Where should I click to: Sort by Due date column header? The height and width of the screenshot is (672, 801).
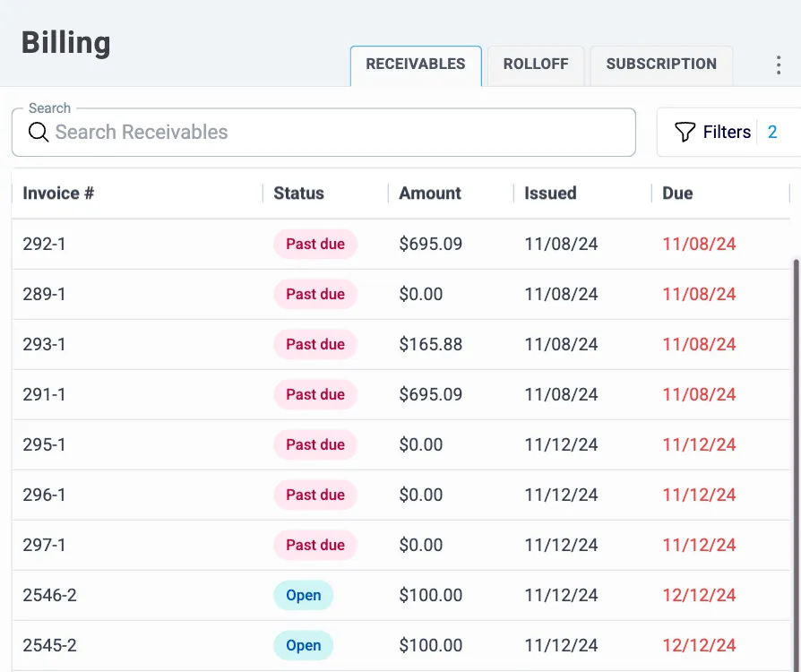pos(677,194)
